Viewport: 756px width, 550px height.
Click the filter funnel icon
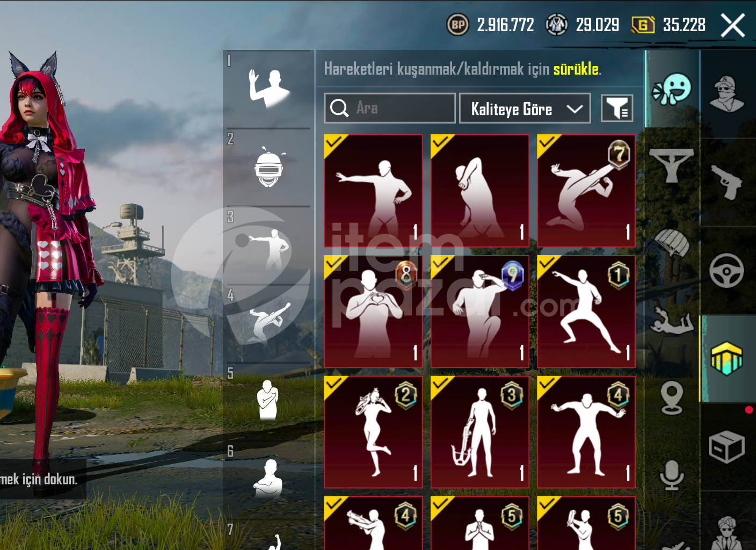click(617, 108)
